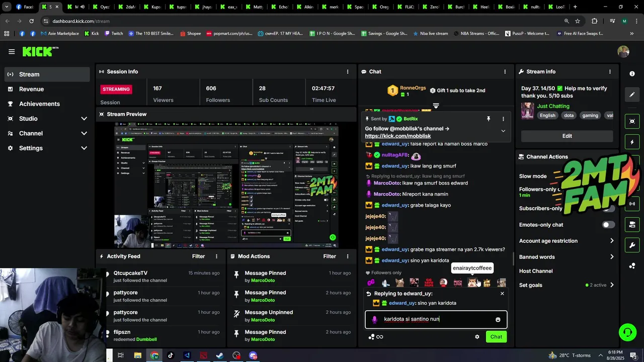The image size is (644, 362).
Task: Click the chat scrollbar
Action: point(513,258)
